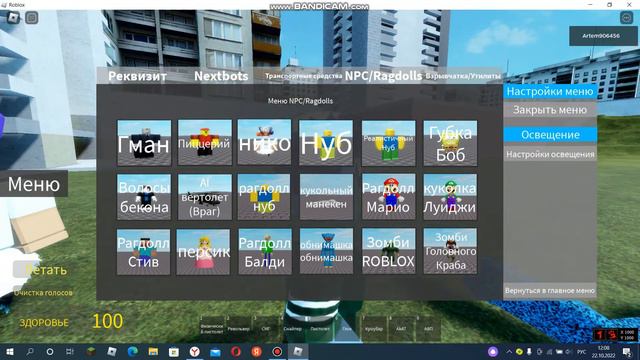Click Очистка голосов button

point(43,293)
